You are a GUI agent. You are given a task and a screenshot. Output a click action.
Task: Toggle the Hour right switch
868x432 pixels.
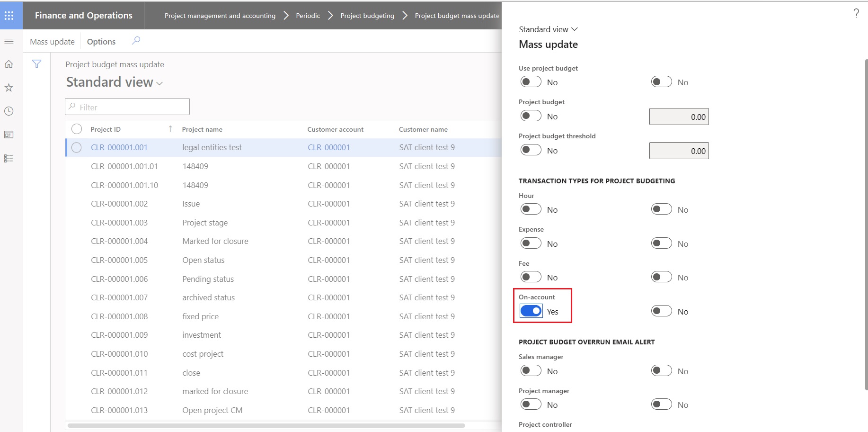[x=662, y=209]
